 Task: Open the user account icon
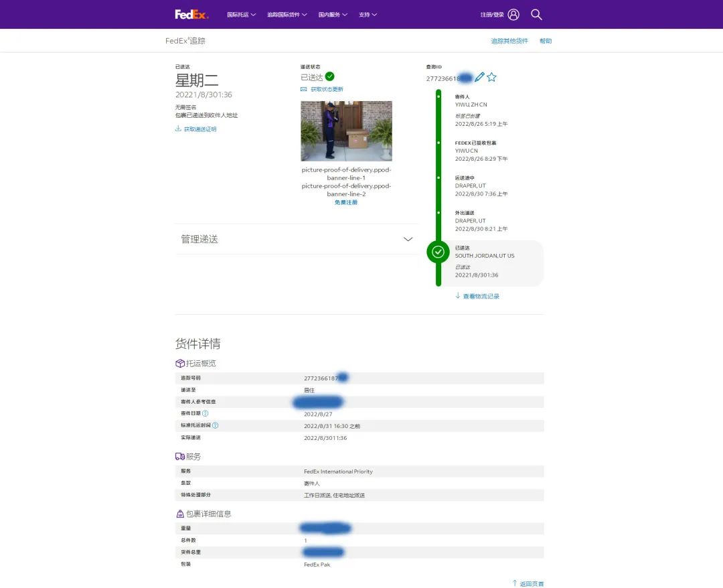click(513, 15)
